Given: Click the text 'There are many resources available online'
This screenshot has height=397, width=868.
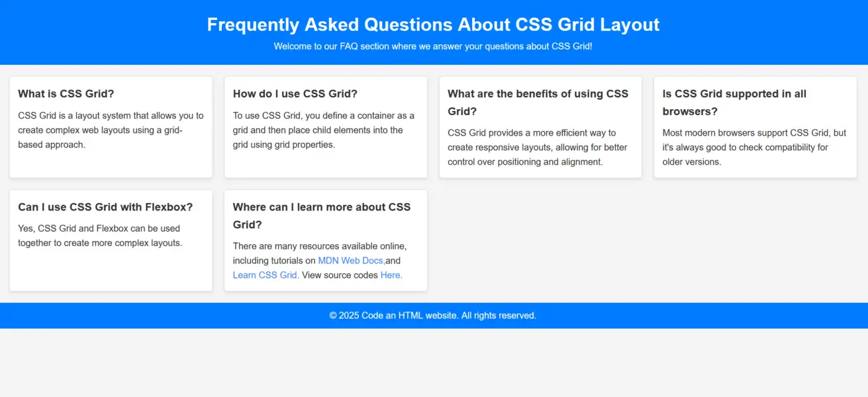Looking at the screenshot, I should click(320, 246).
